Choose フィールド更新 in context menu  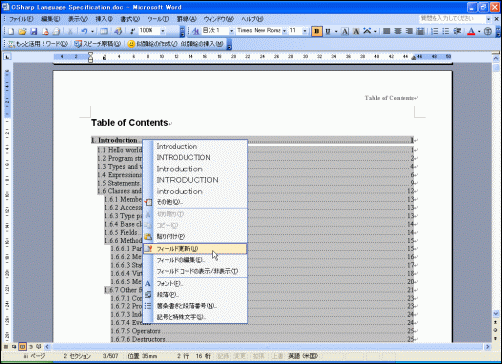tap(195, 249)
